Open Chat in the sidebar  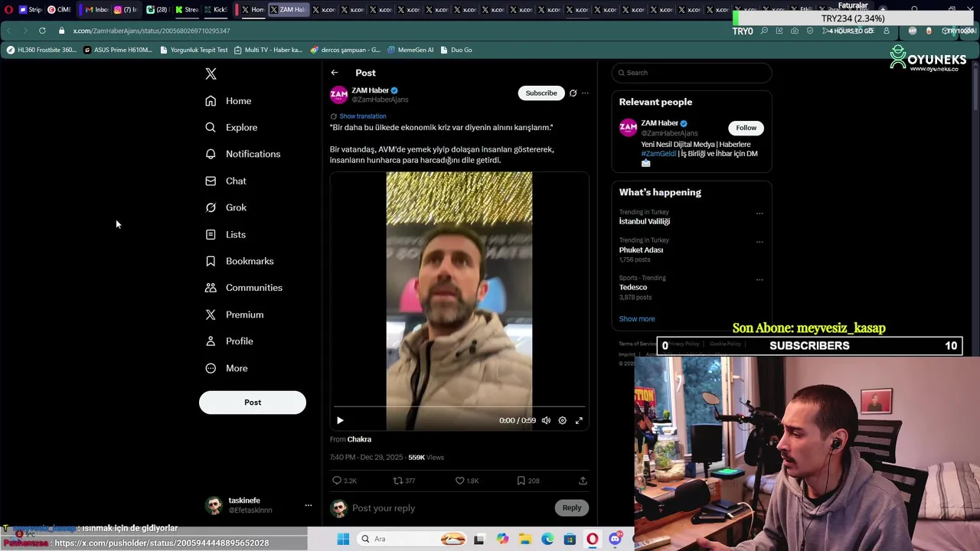226,181
